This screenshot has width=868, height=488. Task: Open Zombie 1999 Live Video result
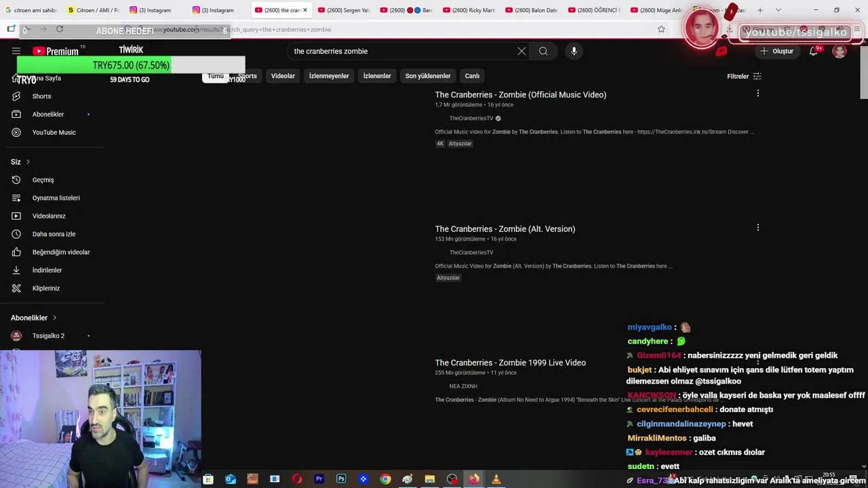(x=511, y=363)
